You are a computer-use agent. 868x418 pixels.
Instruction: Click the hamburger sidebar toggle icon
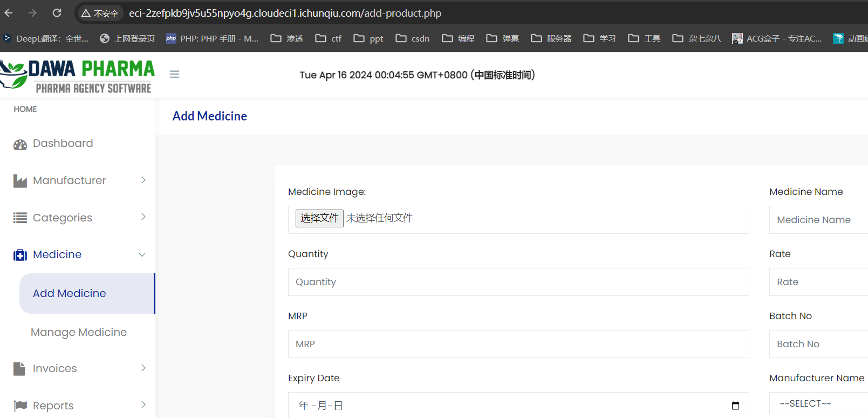174,75
